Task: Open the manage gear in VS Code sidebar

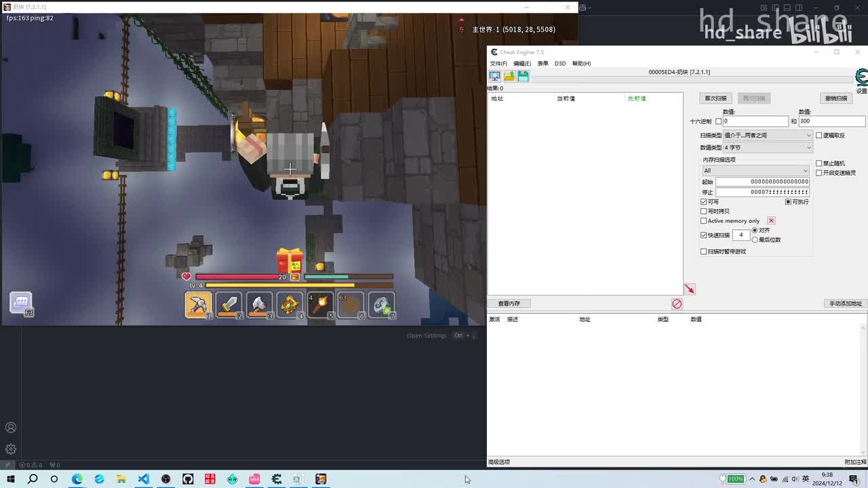Action: click(x=11, y=449)
